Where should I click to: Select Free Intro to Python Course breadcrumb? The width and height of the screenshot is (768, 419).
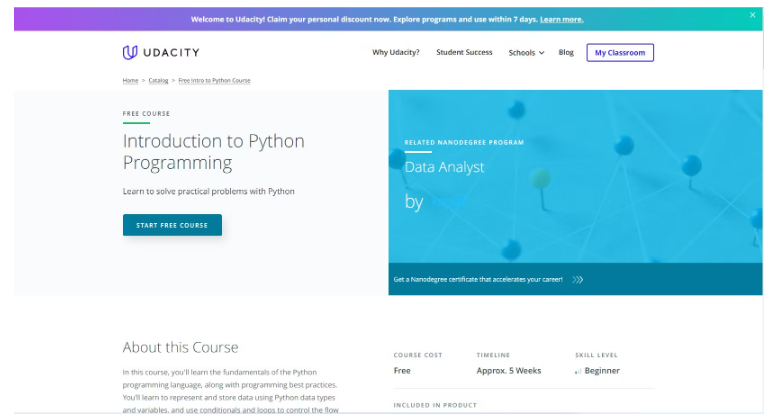coord(214,80)
